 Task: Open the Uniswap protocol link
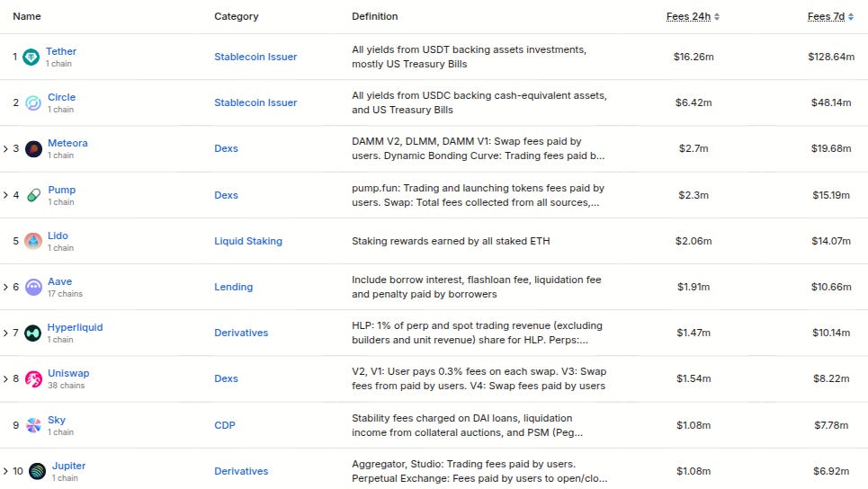(x=68, y=373)
